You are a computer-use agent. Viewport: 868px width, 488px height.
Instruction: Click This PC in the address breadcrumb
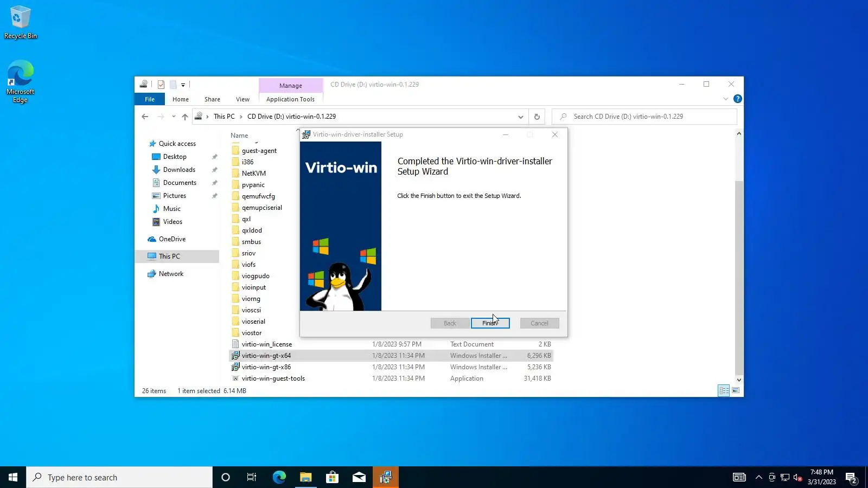(224, 117)
